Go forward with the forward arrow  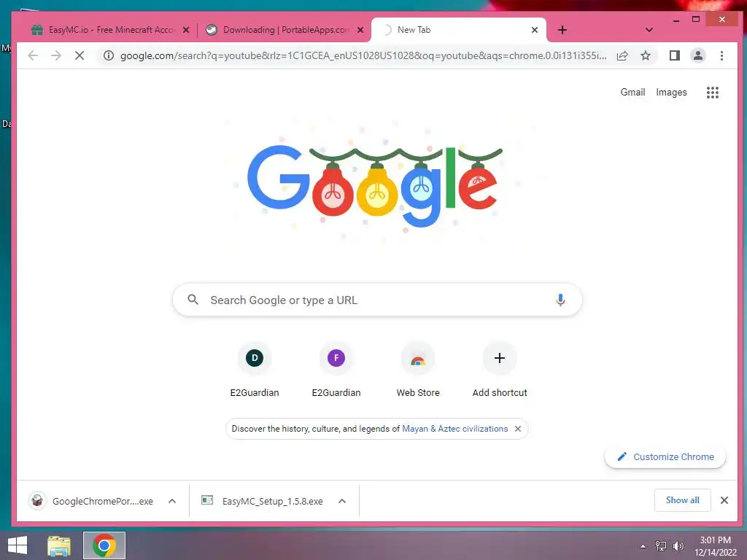click(56, 55)
